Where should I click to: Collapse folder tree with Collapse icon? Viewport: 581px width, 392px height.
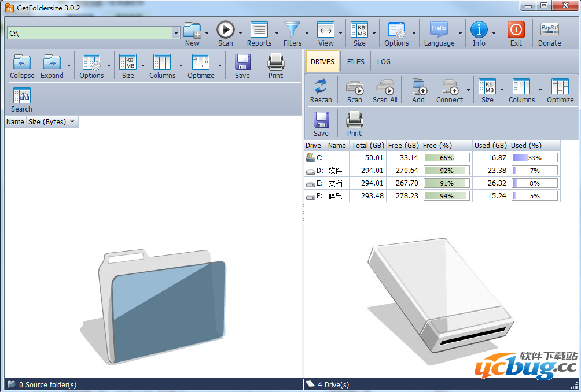pyautogui.click(x=22, y=63)
